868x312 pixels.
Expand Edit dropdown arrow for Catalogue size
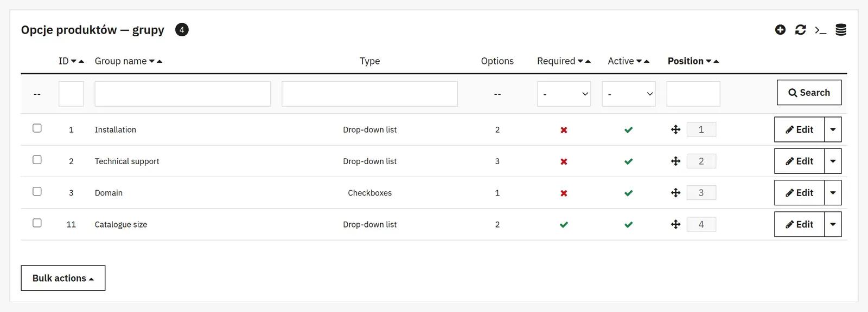(833, 224)
